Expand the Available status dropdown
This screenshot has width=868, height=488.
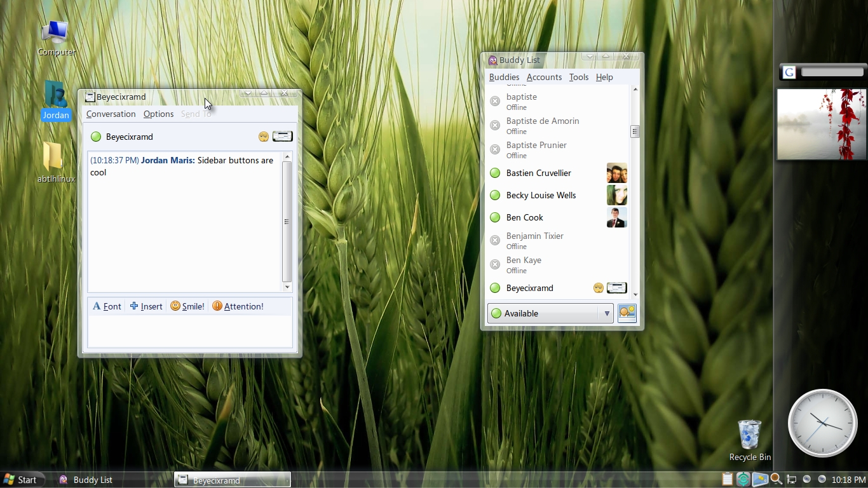(x=606, y=313)
